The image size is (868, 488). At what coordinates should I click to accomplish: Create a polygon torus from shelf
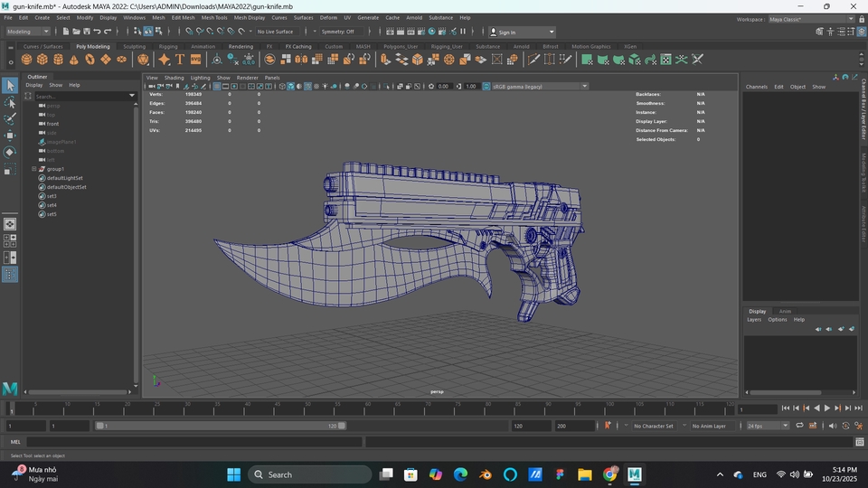click(x=90, y=60)
